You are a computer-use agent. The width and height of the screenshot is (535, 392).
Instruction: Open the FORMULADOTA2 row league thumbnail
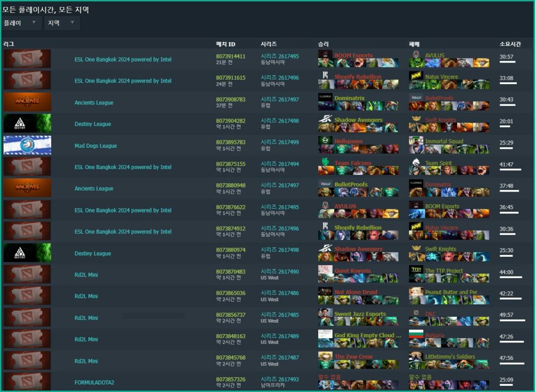[x=27, y=382]
